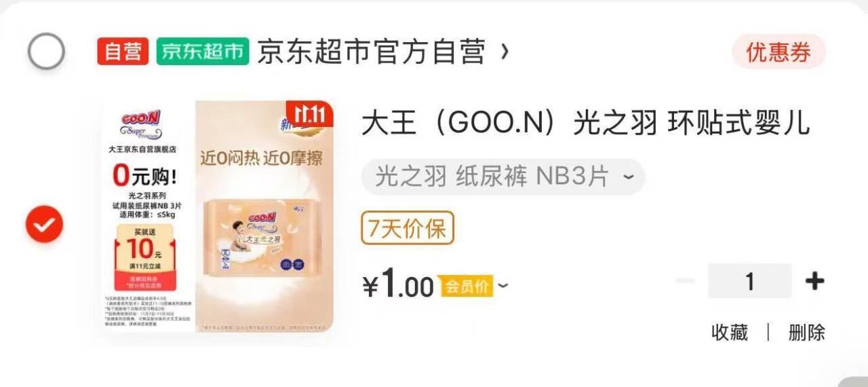This screenshot has width=868, height=387.
Task: Click the 7天价保 price protection tag
Action: coord(407,228)
